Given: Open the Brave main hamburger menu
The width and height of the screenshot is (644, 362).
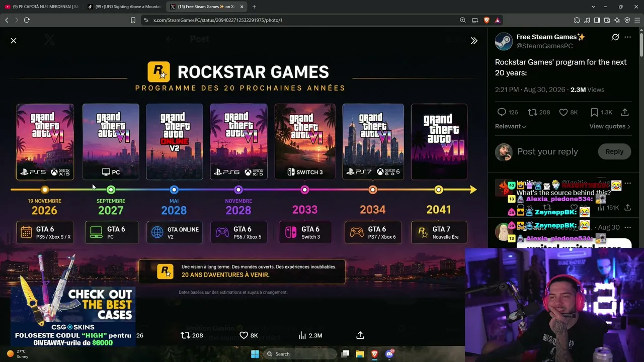Looking at the screenshot, I should [x=637, y=20].
